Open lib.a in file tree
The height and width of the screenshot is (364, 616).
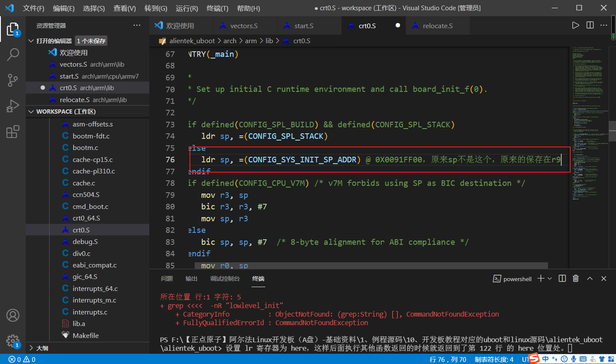click(x=87, y=323)
